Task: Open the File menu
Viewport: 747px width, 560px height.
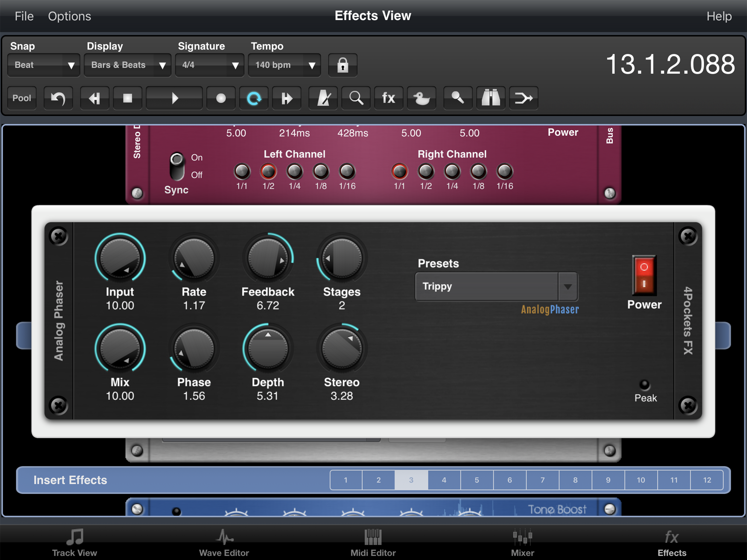Action: [24, 16]
